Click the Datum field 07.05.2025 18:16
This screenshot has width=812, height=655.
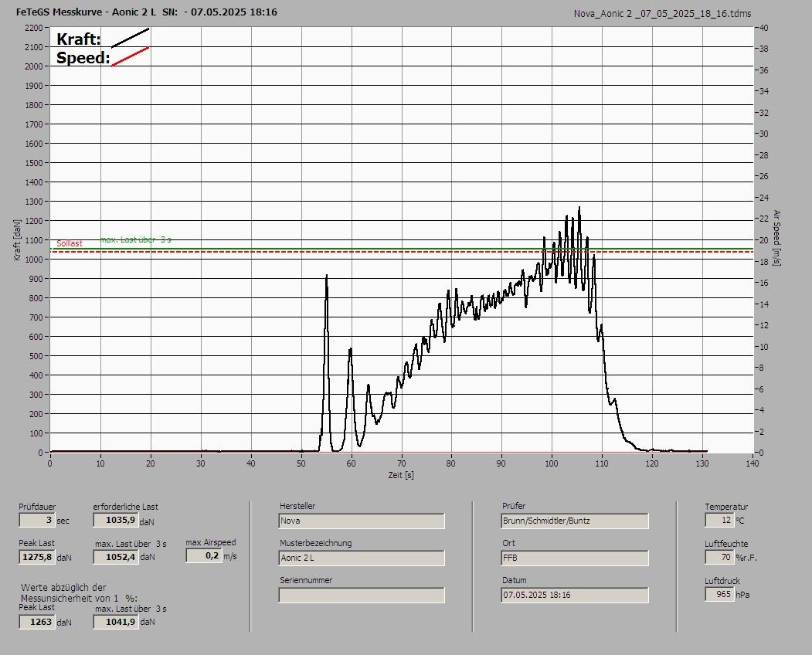point(575,596)
